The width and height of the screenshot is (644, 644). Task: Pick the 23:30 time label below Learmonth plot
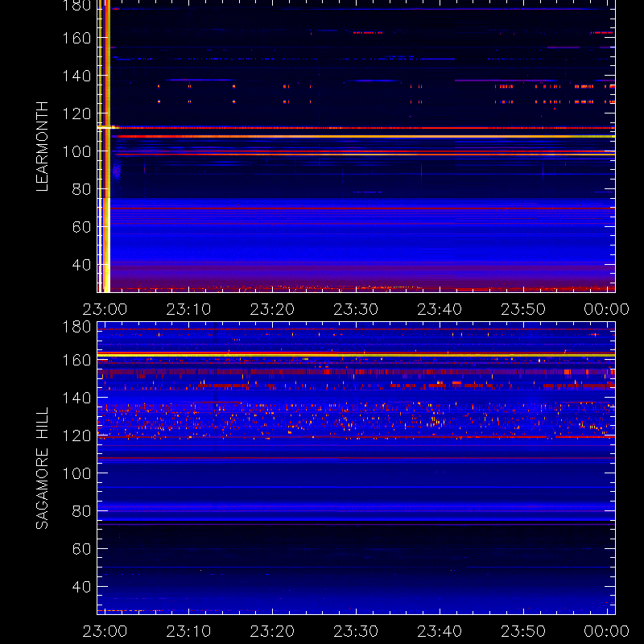pos(356,309)
